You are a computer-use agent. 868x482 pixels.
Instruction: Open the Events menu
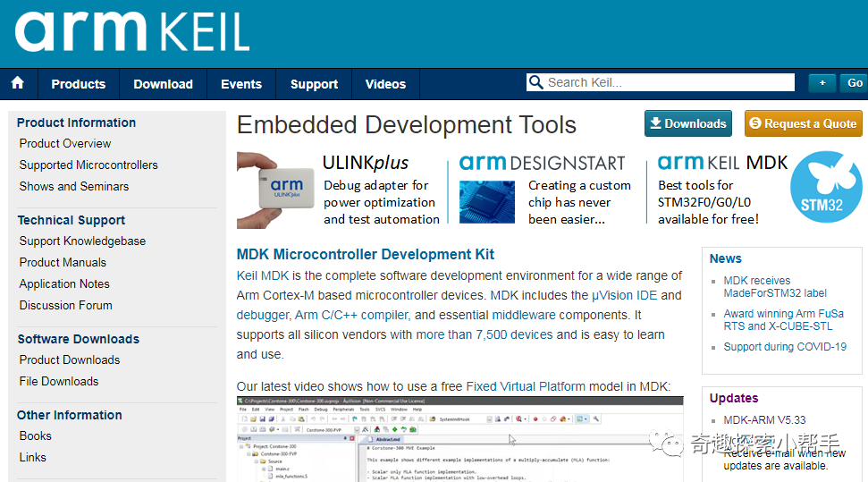(x=241, y=84)
